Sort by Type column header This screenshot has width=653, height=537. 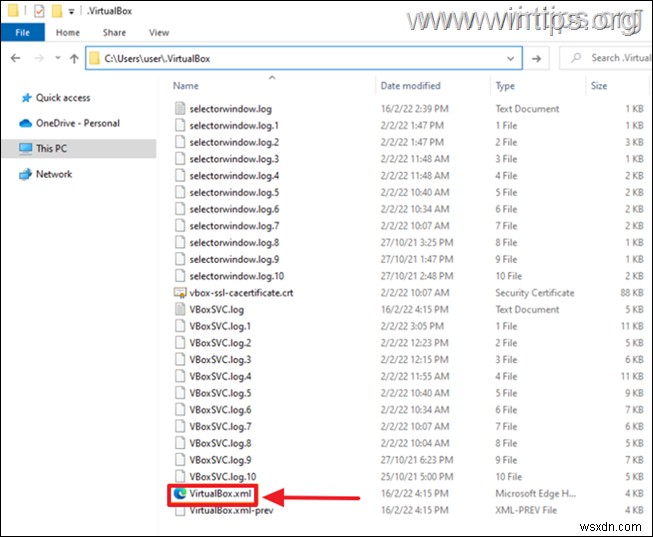pyautogui.click(x=505, y=86)
